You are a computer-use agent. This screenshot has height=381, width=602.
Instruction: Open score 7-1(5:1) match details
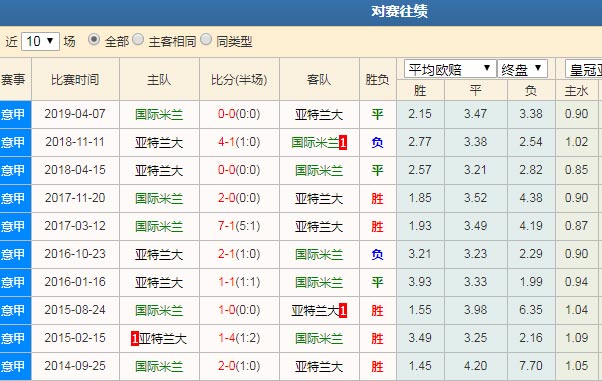(239, 226)
